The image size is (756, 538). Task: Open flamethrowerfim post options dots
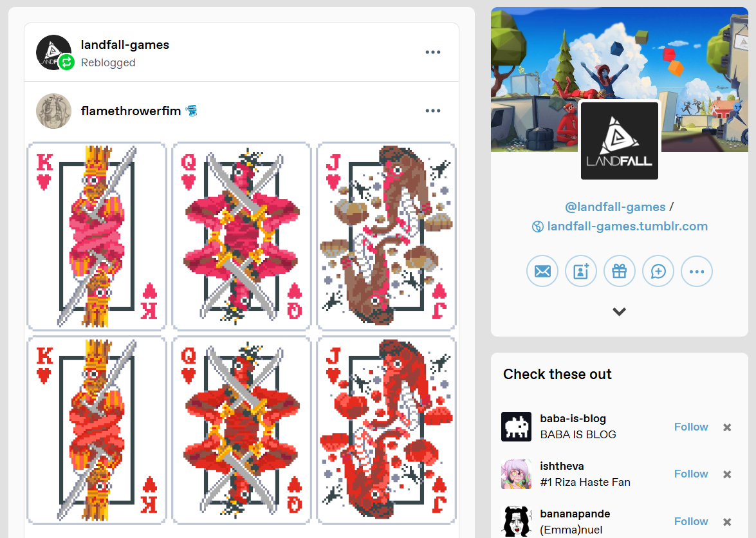pyautogui.click(x=433, y=111)
